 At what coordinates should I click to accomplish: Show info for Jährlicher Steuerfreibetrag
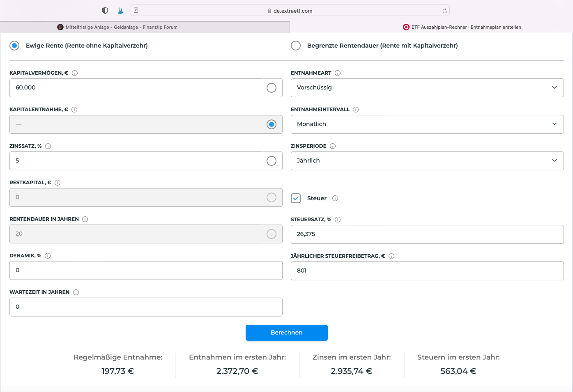point(391,256)
